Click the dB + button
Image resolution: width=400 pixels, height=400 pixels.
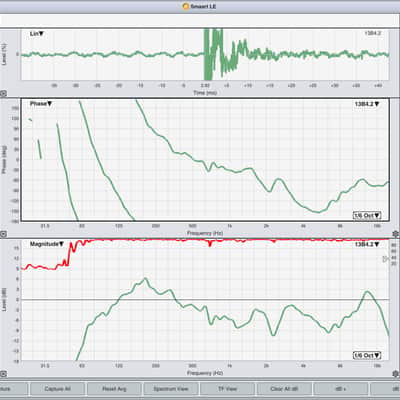pos(341,389)
